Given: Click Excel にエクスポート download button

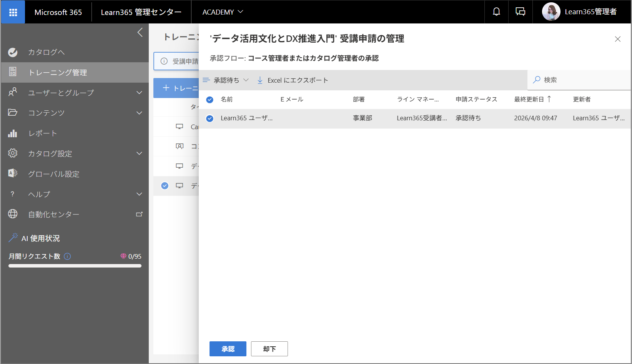Looking at the screenshot, I should pos(293,80).
